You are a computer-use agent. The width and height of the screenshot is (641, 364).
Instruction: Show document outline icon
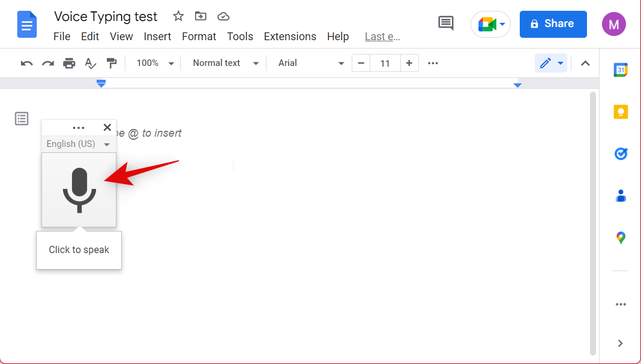(22, 119)
